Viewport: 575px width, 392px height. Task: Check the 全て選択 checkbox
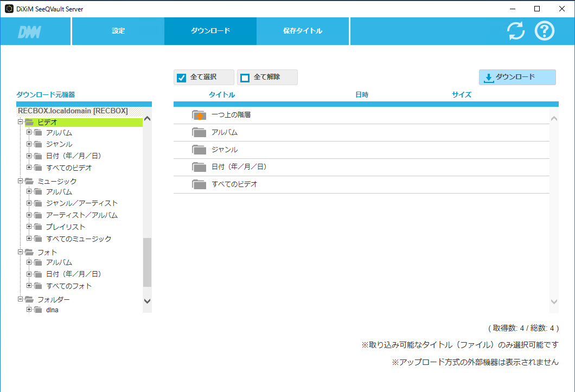coord(182,78)
